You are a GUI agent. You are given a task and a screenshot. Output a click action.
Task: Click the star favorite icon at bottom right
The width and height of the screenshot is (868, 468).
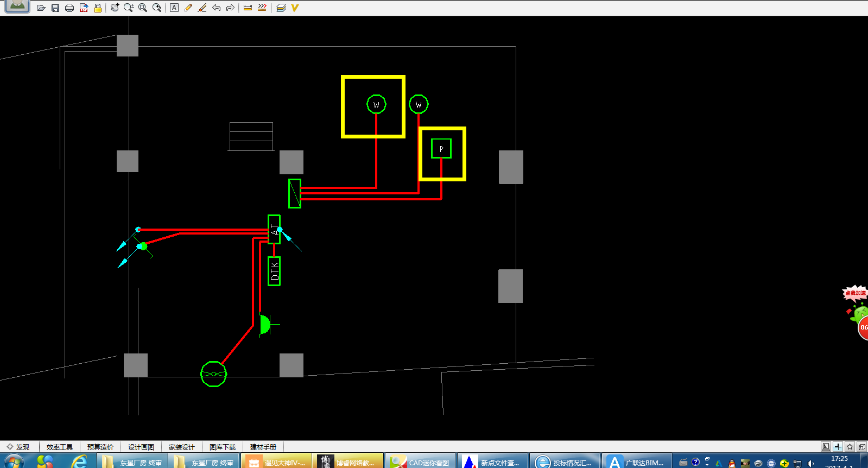tap(850, 446)
